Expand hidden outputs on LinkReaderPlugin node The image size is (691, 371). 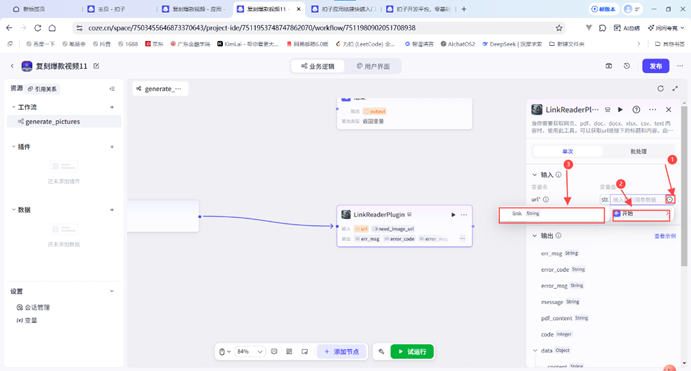pos(462,239)
